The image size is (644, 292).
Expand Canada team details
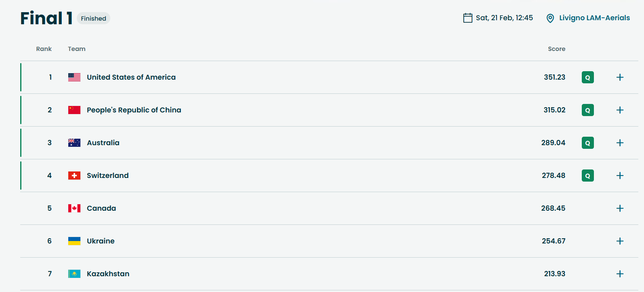point(620,208)
